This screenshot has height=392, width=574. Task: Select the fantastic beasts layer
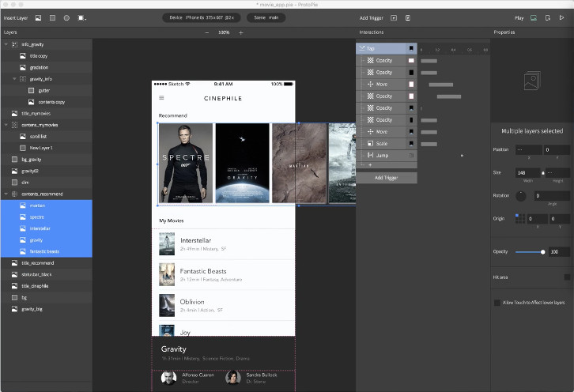pyautogui.click(x=47, y=251)
